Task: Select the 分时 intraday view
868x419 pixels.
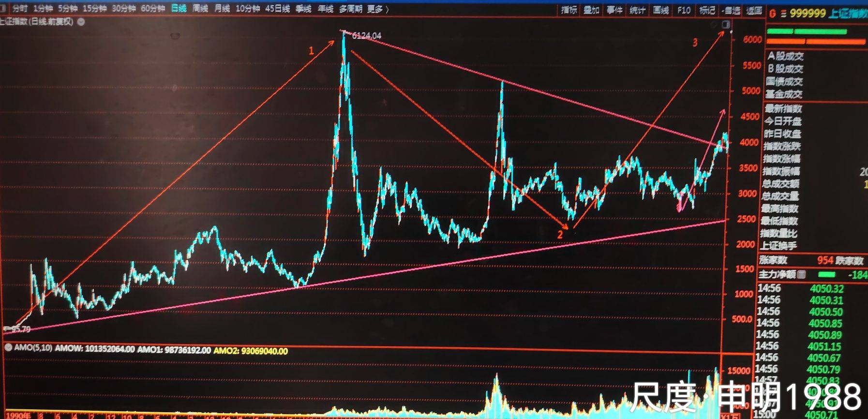Action: pyautogui.click(x=20, y=9)
